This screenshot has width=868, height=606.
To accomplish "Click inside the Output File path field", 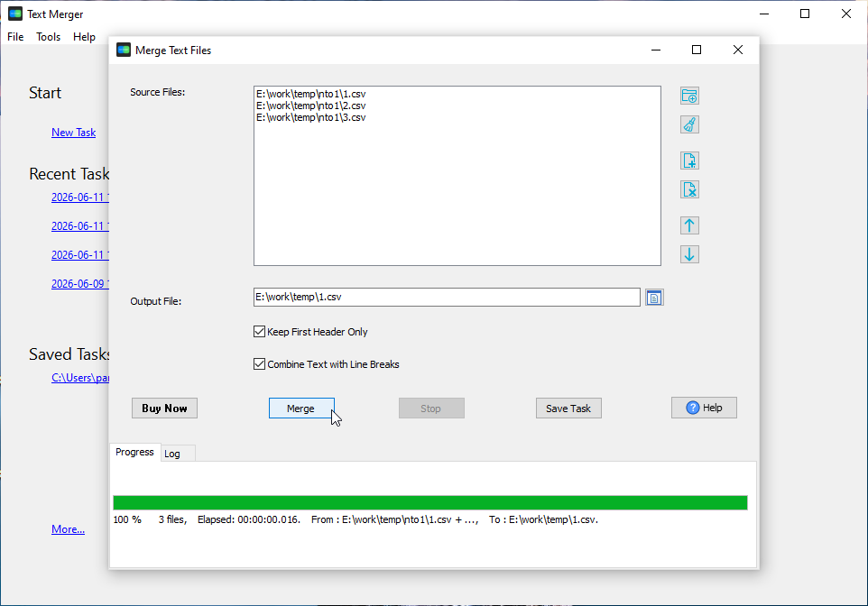I will [x=447, y=298].
